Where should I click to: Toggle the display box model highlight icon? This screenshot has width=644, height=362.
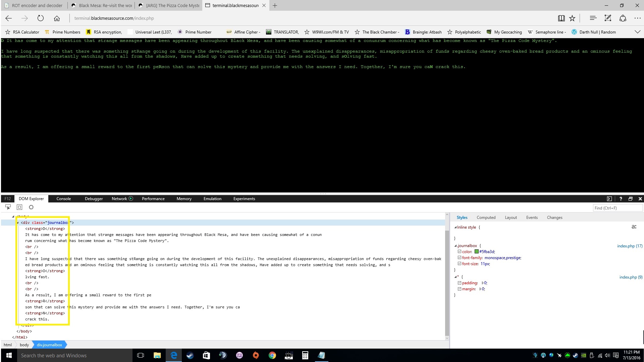pos(19,207)
